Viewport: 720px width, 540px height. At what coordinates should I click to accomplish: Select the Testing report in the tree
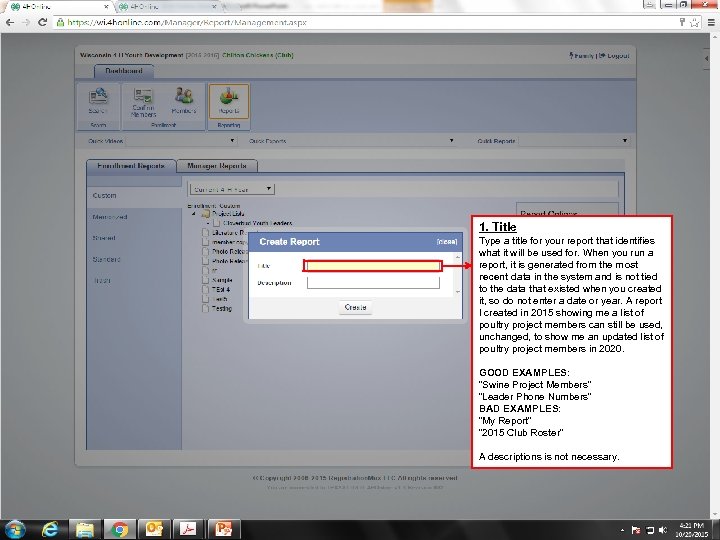(222, 309)
